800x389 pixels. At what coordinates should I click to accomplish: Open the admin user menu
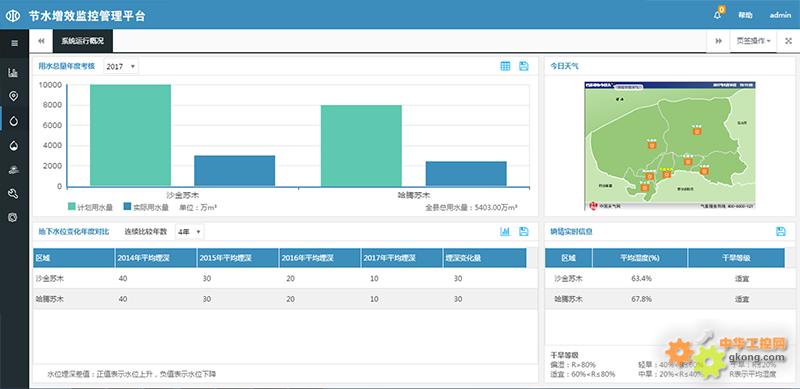click(x=780, y=15)
